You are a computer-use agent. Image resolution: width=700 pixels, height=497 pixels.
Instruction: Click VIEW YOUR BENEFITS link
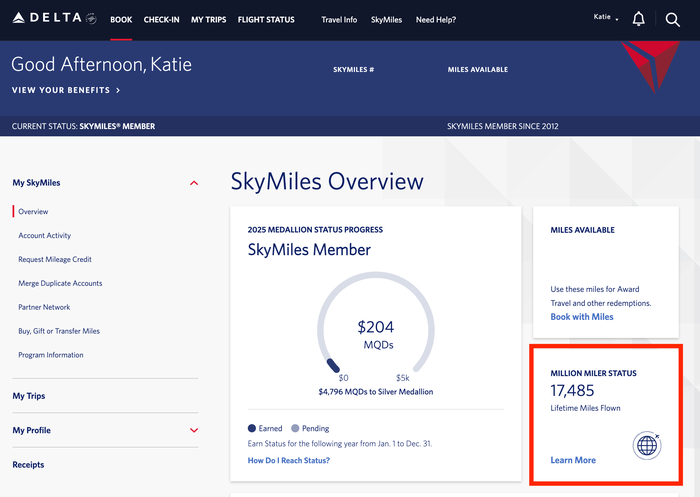click(x=66, y=90)
